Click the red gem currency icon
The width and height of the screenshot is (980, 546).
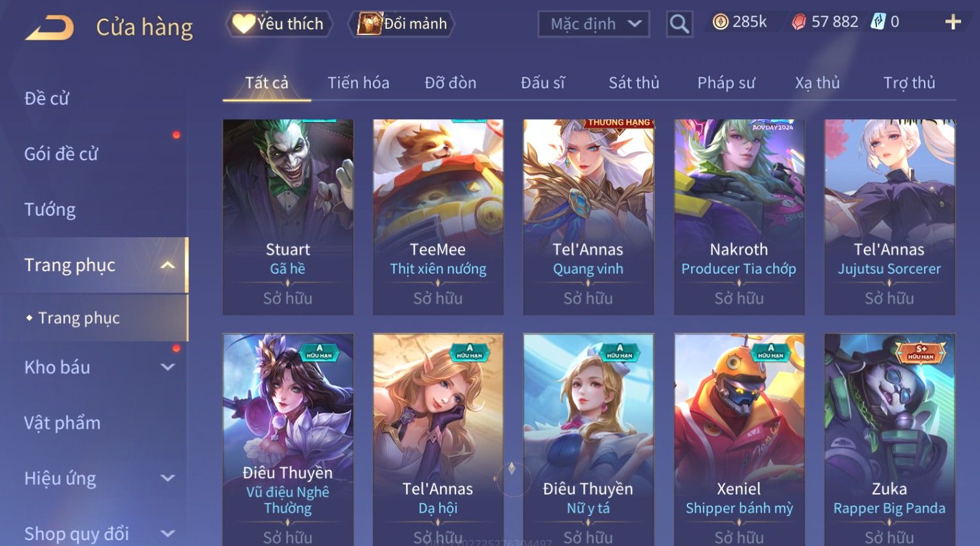coord(799,22)
